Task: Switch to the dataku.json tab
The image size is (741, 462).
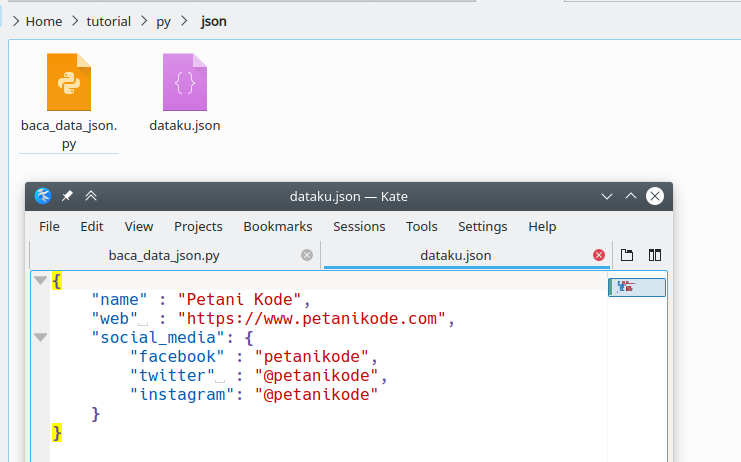Action: pos(467,255)
